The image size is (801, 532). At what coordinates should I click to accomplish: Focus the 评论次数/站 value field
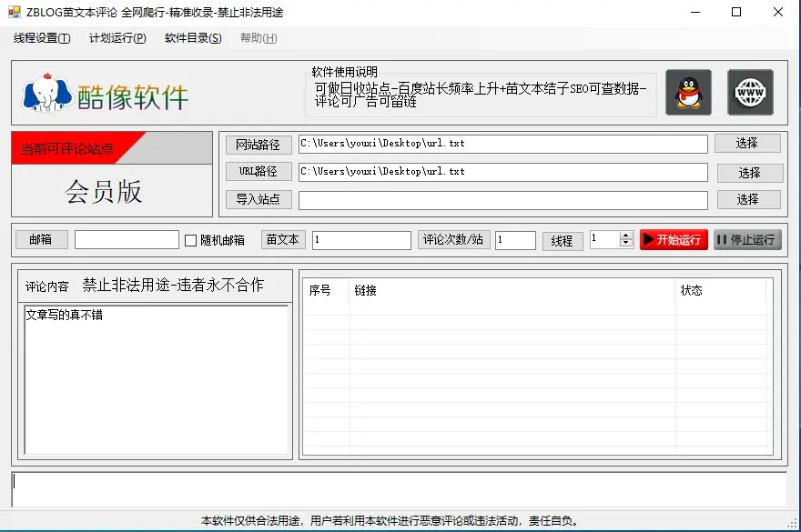[x=515, y=240]
